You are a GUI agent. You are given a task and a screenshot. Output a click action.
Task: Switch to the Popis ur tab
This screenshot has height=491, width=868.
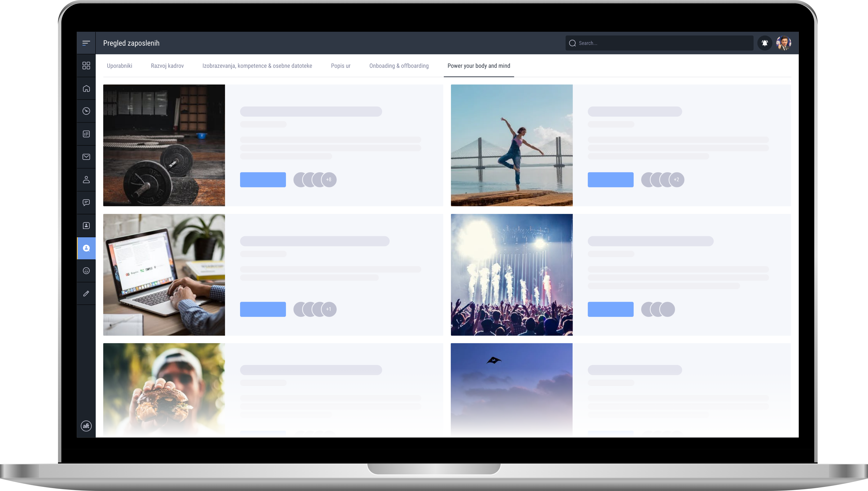click(340, 66)
